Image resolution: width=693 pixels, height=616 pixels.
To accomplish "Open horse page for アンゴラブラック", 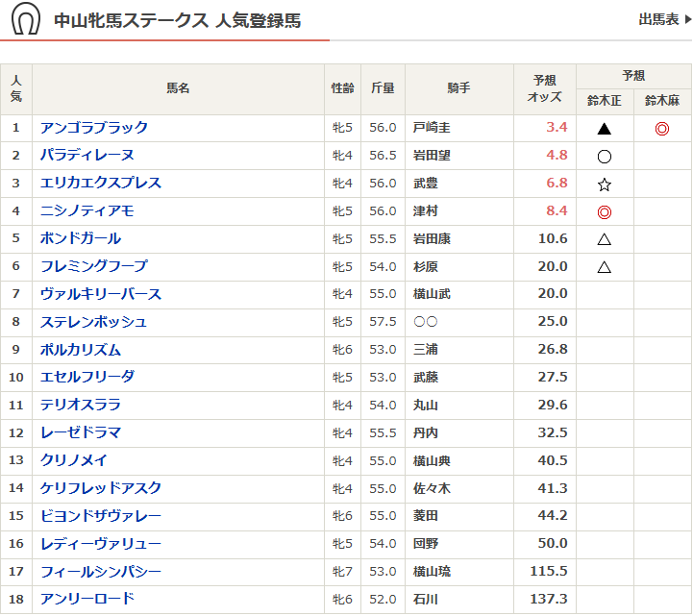I will [94, 128].
